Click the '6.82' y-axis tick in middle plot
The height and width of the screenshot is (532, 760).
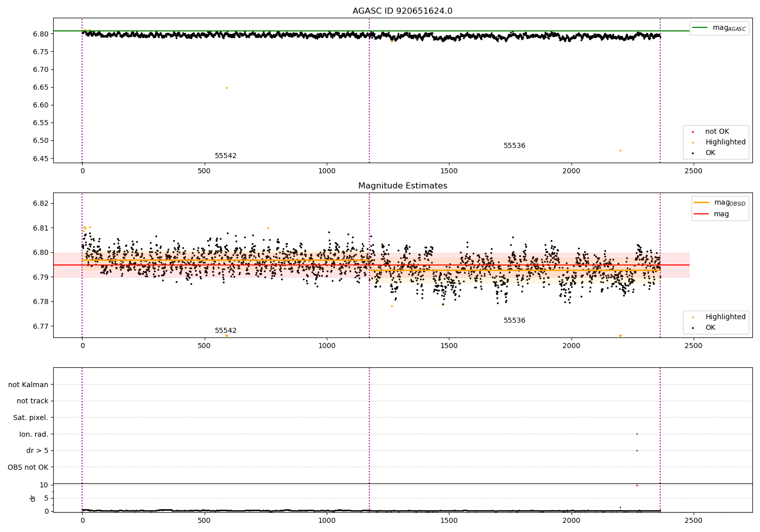click(41, 204)
